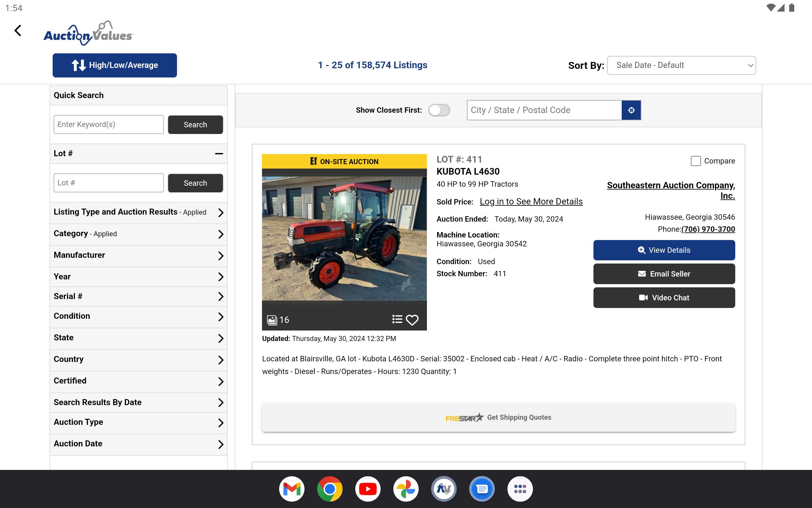This screenshot has width=812, height=508.
Task: Tap the back arrow icon
Action: 18,30
